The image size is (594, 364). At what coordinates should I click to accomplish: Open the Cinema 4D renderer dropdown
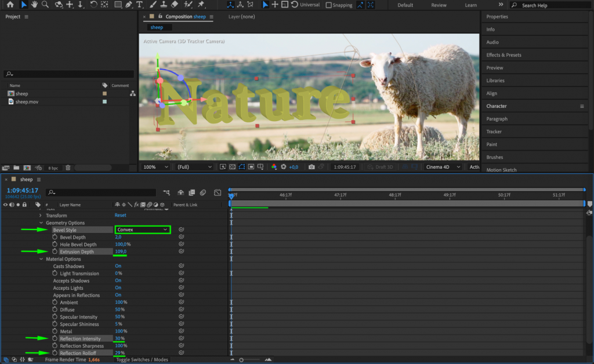point(443,166)
